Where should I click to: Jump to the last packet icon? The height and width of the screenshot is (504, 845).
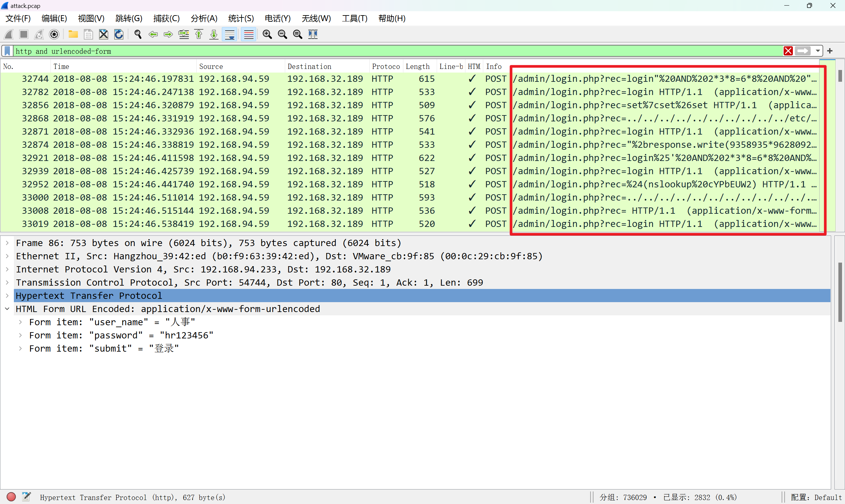pyautogui.click(x=214, y=34)
